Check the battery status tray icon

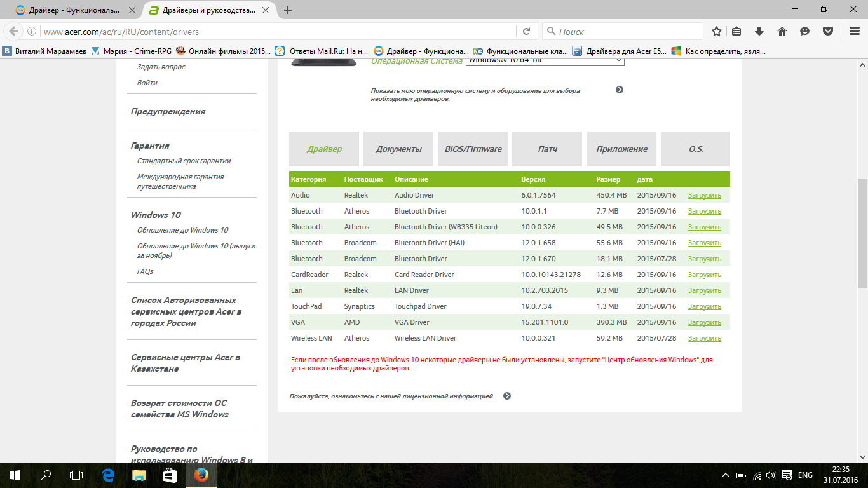[x=741, y=475]
